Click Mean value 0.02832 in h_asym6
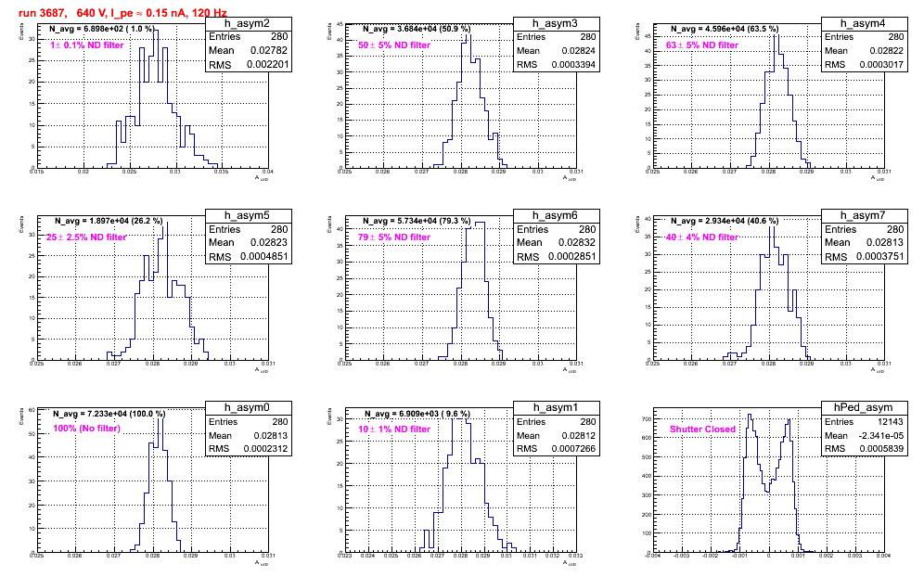 pyautogui.click(x=577, y=242)
